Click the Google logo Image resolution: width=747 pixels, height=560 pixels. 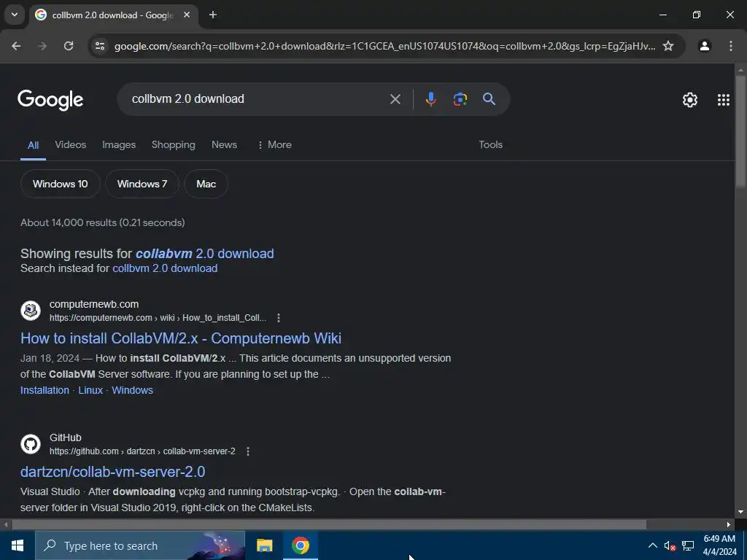pyautogui.click(x=50, y=99)
